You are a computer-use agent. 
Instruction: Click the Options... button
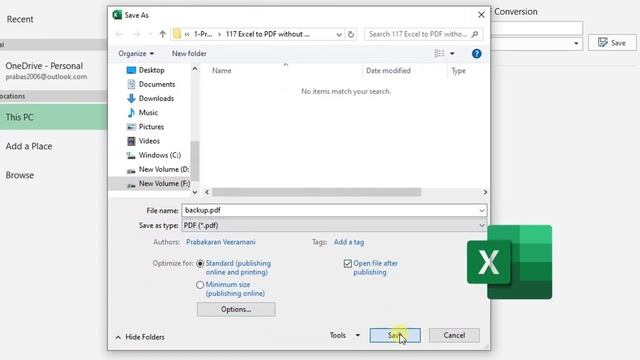pyautogui.click(x=236, y=309)
